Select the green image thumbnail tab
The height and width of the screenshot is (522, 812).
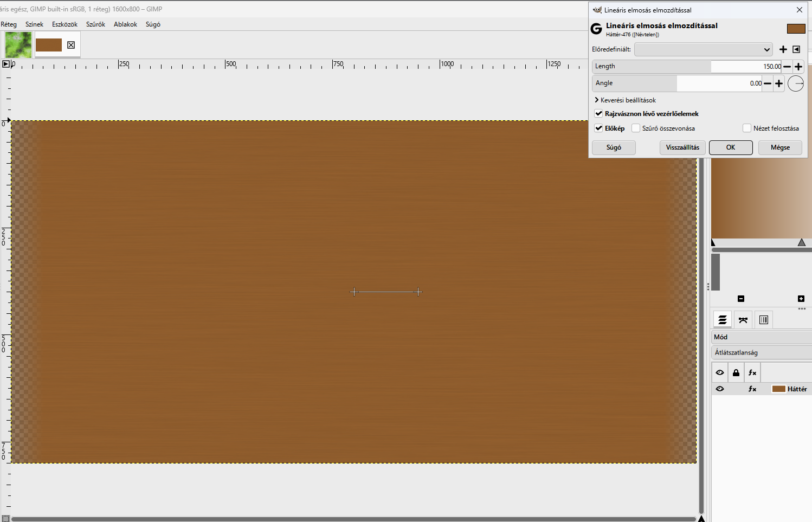click(18, 45)
